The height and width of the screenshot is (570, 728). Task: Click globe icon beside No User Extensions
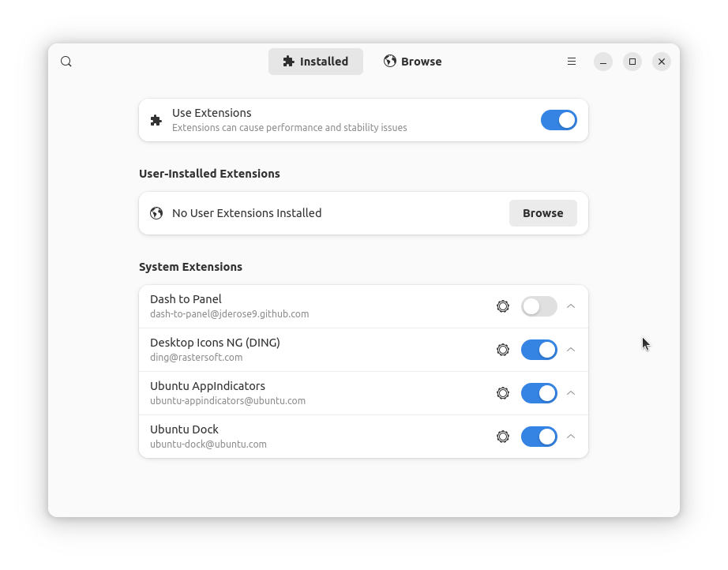point(156,213)
